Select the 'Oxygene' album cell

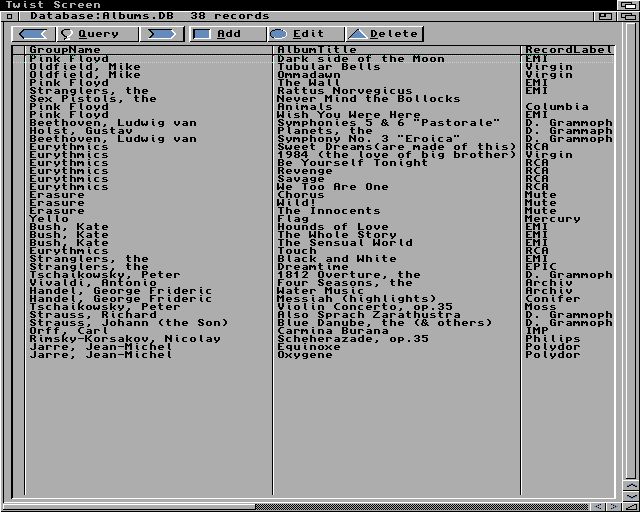(304, 355)
